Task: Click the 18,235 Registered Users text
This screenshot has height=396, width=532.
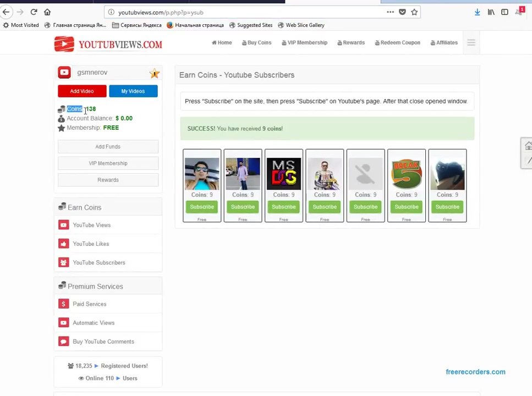Action: point(108,366)
